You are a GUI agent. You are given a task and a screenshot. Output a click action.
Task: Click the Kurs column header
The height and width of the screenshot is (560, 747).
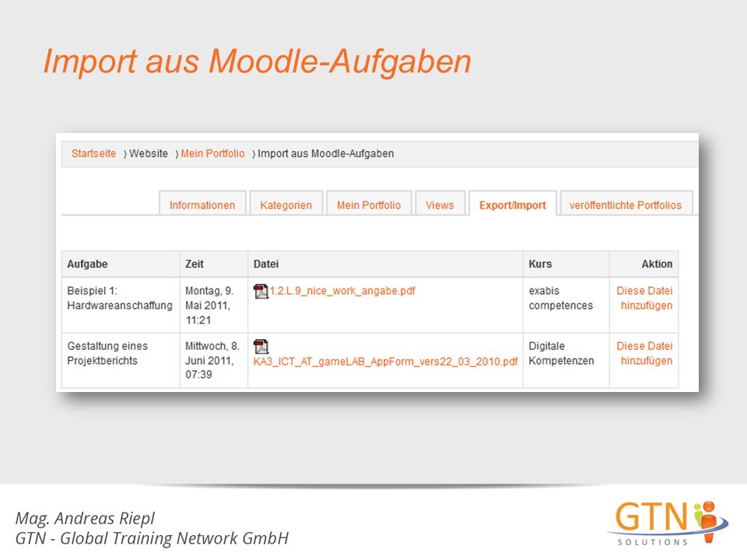(x=566, y=264)
